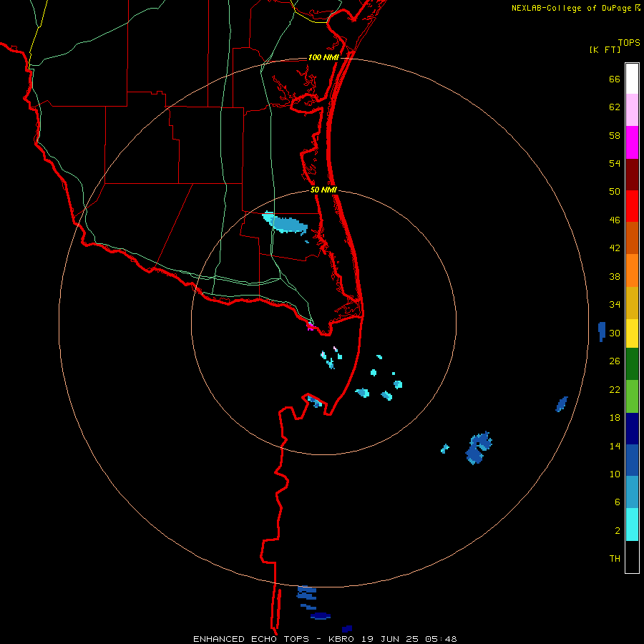Select the magenta swatch in the tops scale
644x644 pixels.
click(x=632, y=142)
